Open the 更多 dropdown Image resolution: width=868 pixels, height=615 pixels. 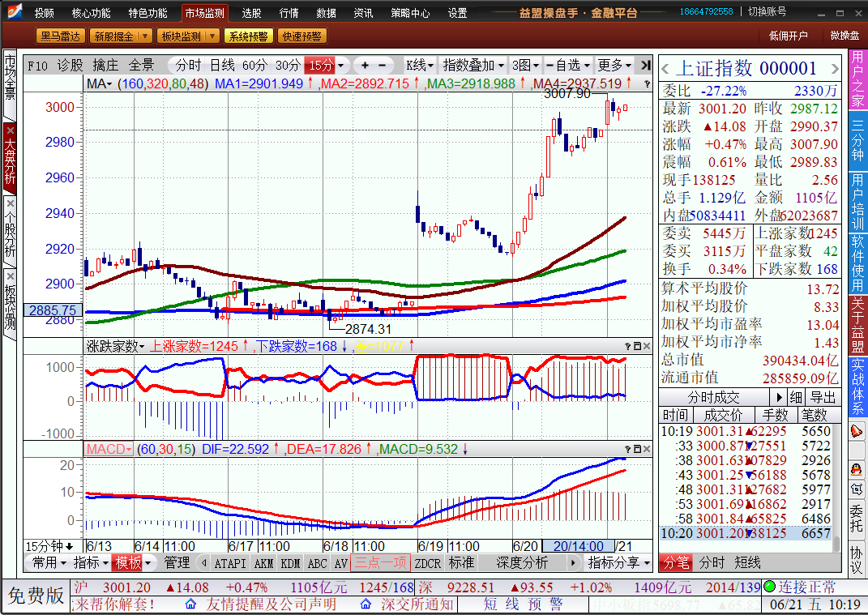pyautogui.click(x=614, y=66)
